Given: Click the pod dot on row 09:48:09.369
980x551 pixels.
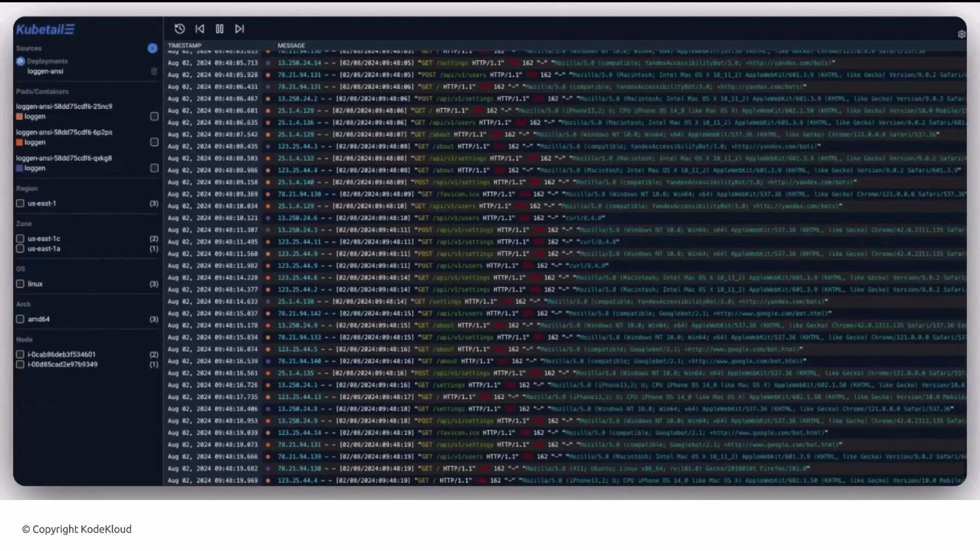Looking at the screenshot, I should [x=268, y=194].
